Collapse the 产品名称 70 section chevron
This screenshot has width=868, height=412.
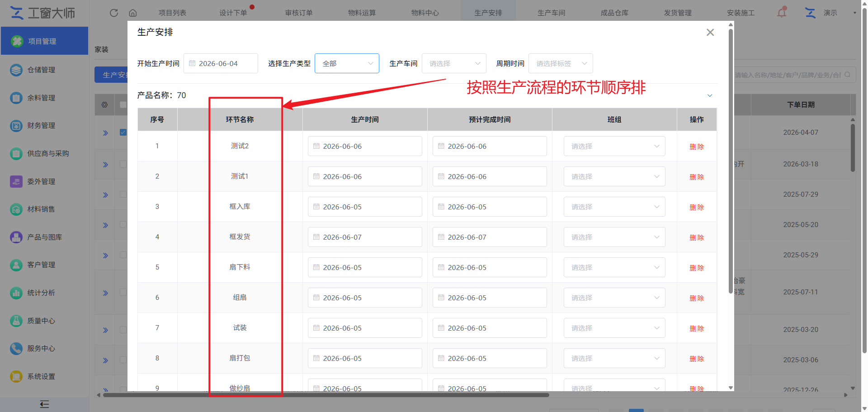710,95
